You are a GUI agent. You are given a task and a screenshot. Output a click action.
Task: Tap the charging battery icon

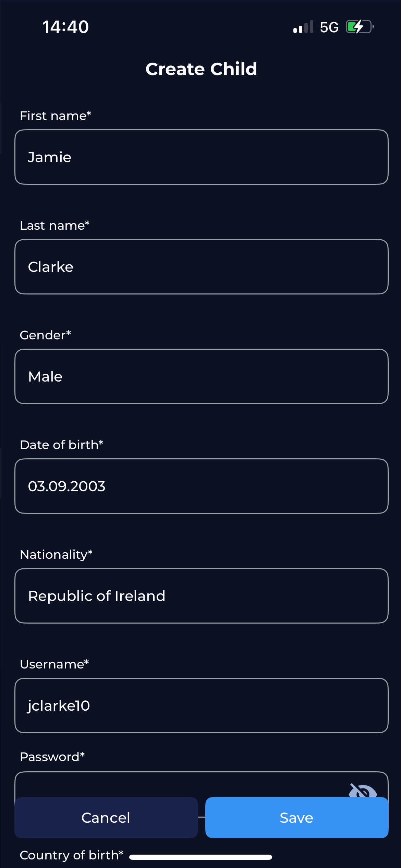359,27
